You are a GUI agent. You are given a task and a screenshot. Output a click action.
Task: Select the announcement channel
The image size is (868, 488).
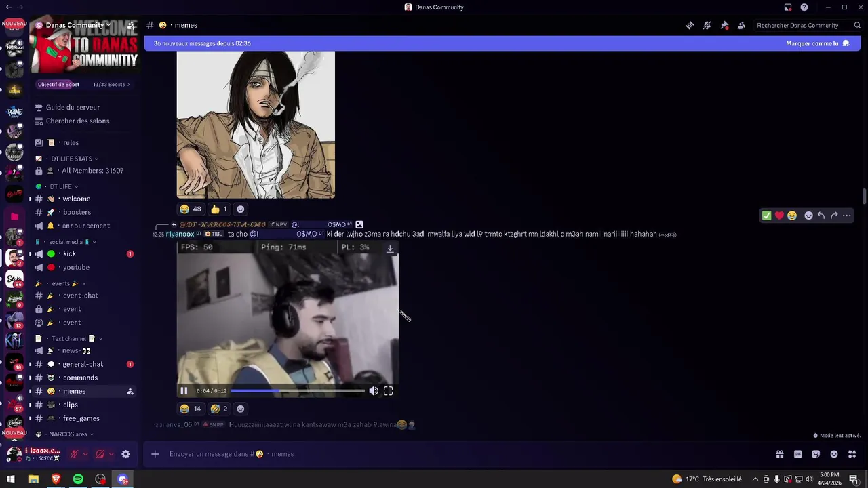click(x=85, y=226)
